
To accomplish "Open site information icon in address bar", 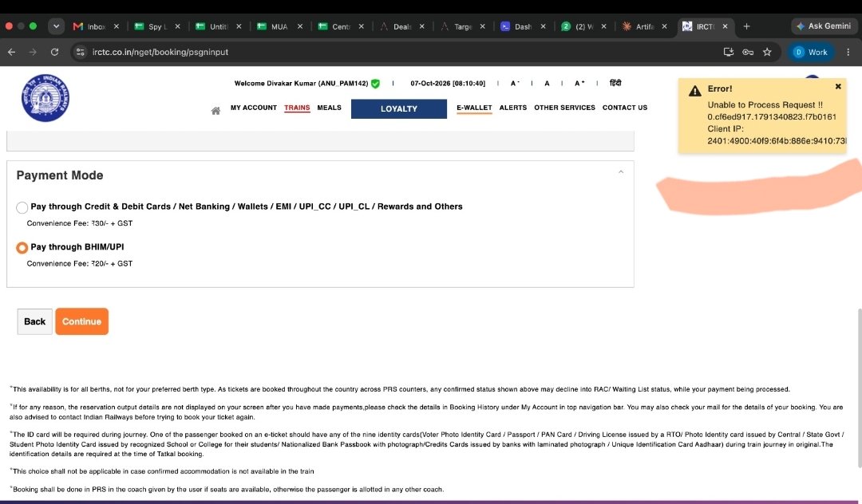I will coord(81,52).
